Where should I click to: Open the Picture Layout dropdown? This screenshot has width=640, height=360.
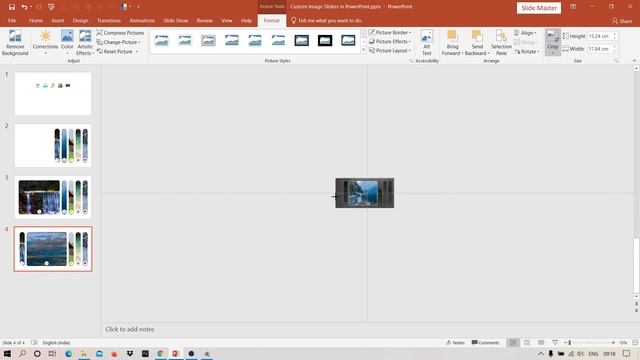[x=390, y=51]
